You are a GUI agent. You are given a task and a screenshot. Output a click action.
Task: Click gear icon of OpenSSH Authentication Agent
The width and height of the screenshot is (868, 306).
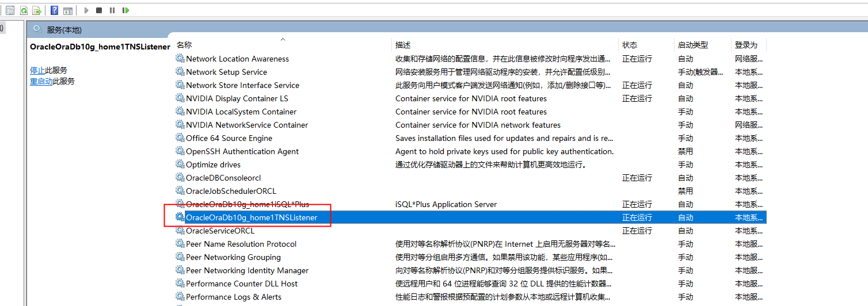[180, 151]
